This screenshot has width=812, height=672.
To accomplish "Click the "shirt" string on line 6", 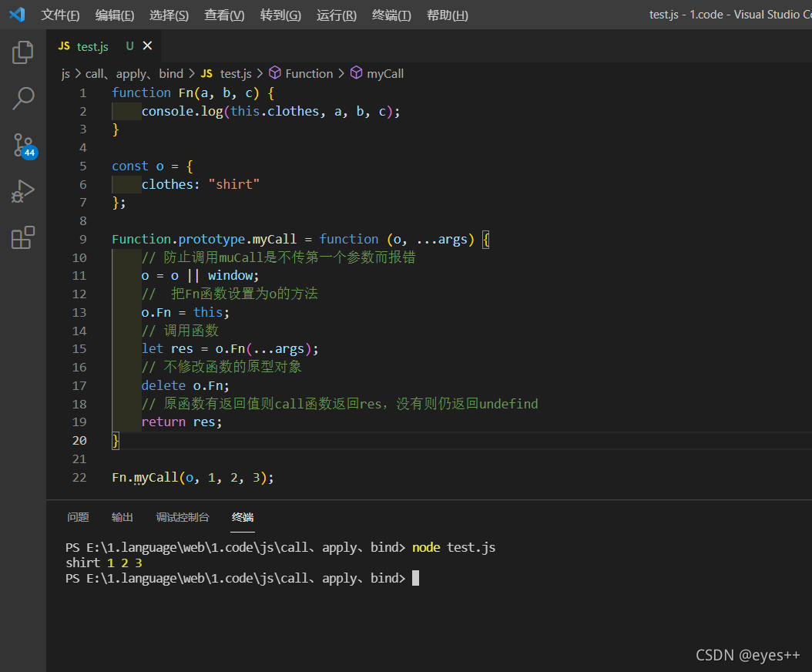I will [x=234, y=184].
